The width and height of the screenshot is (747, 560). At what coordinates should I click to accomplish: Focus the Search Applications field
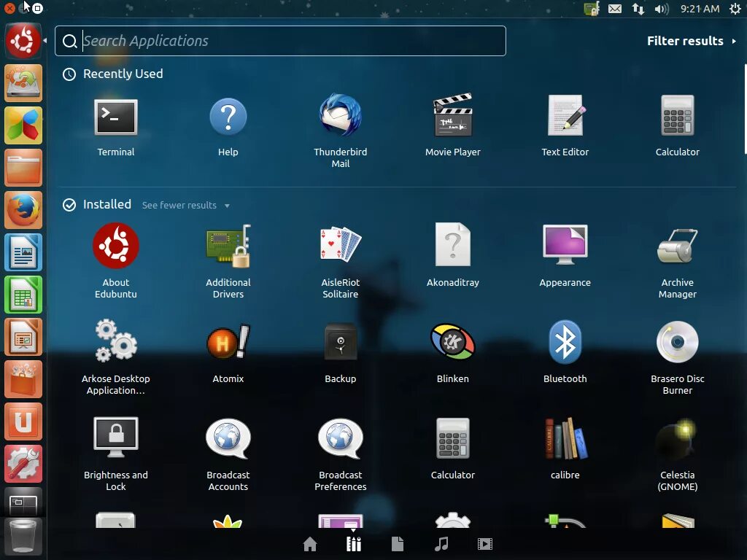[280, 41]
